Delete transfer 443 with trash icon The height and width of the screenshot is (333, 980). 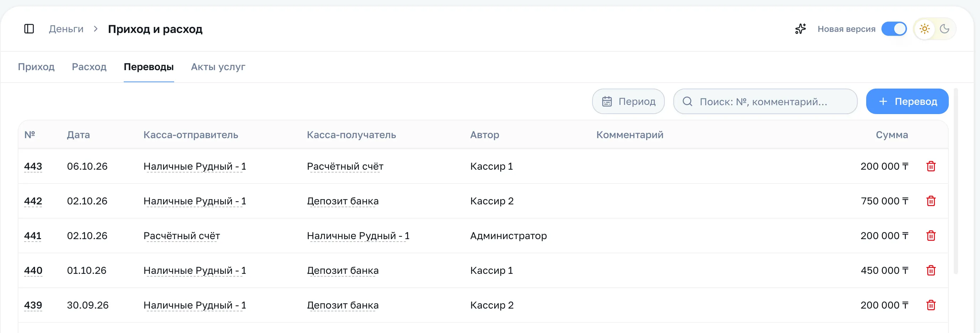931,166
